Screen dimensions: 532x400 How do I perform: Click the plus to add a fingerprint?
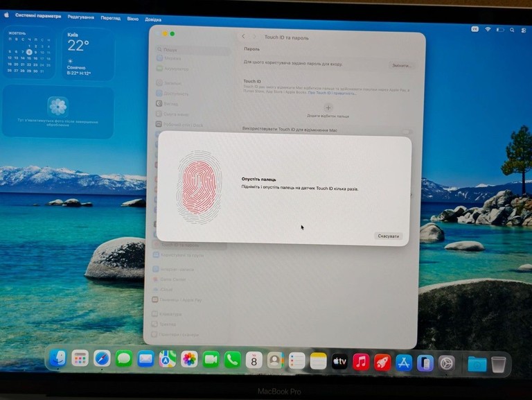pyautogui.click(x=328, y=107)
